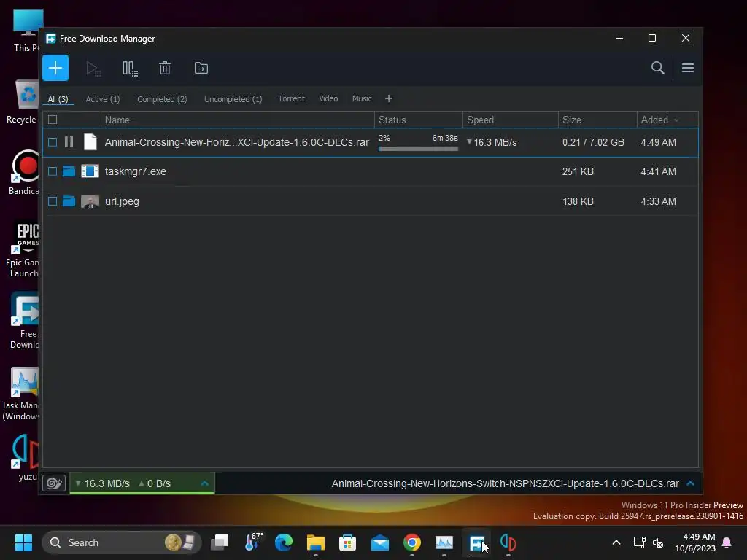The image size is (747, 560).
Task: Switch to the Torrent tab
Action: (x=291, y=98)
